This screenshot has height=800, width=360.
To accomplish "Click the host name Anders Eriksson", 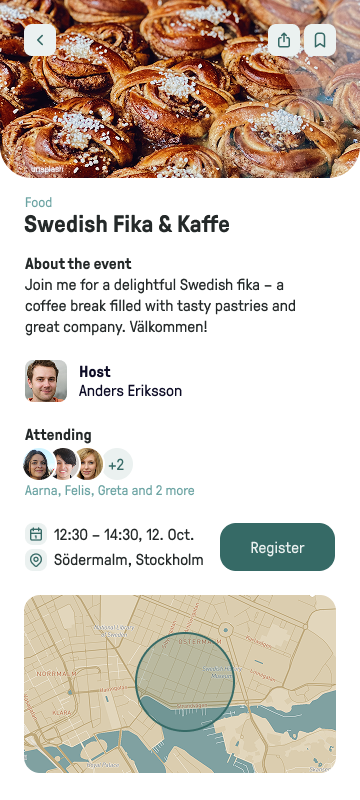I will pos(131,391).
